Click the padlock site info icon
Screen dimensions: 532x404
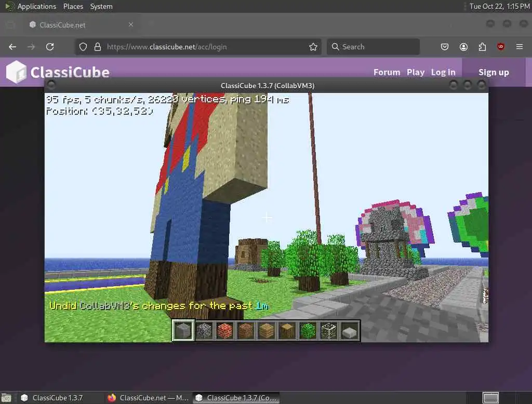(x=98, y=47)
